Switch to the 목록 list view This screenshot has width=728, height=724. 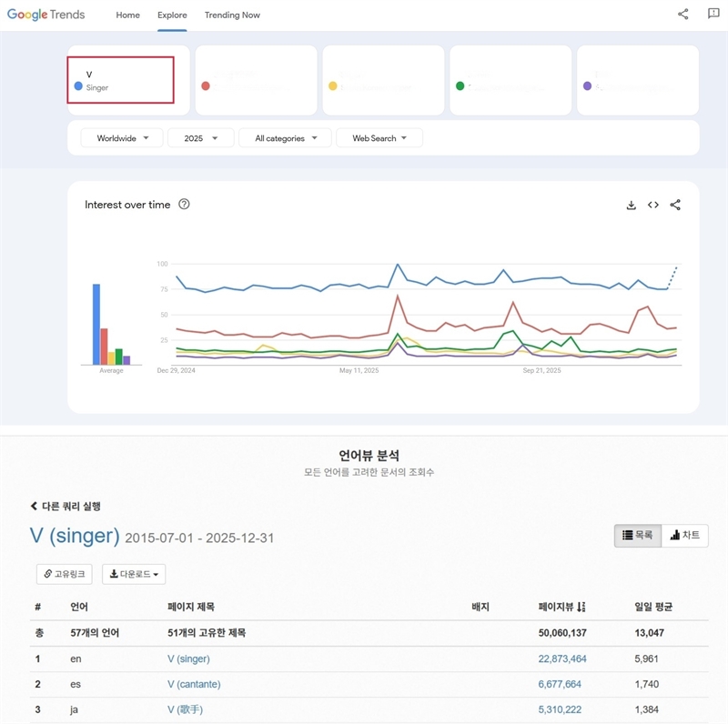637,536
